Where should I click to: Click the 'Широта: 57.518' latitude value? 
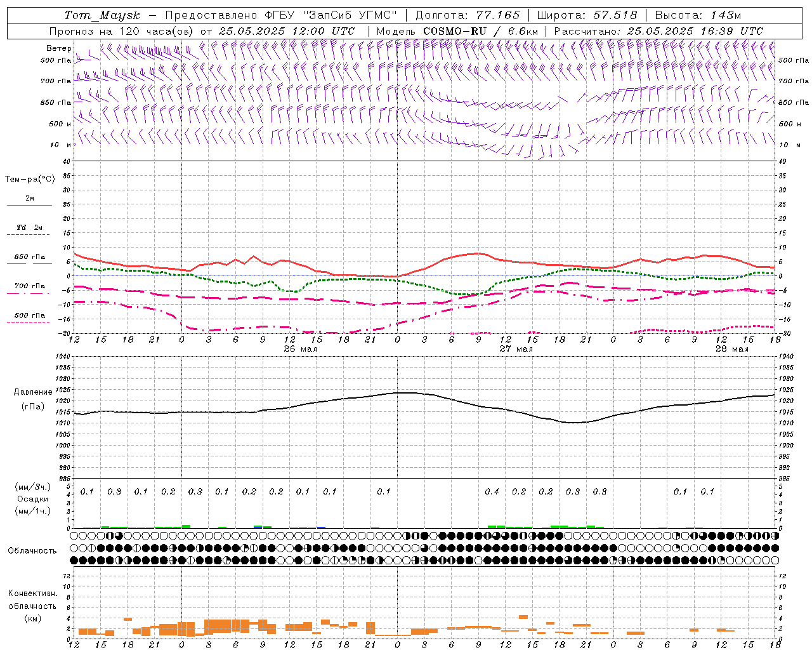[587, 15]
